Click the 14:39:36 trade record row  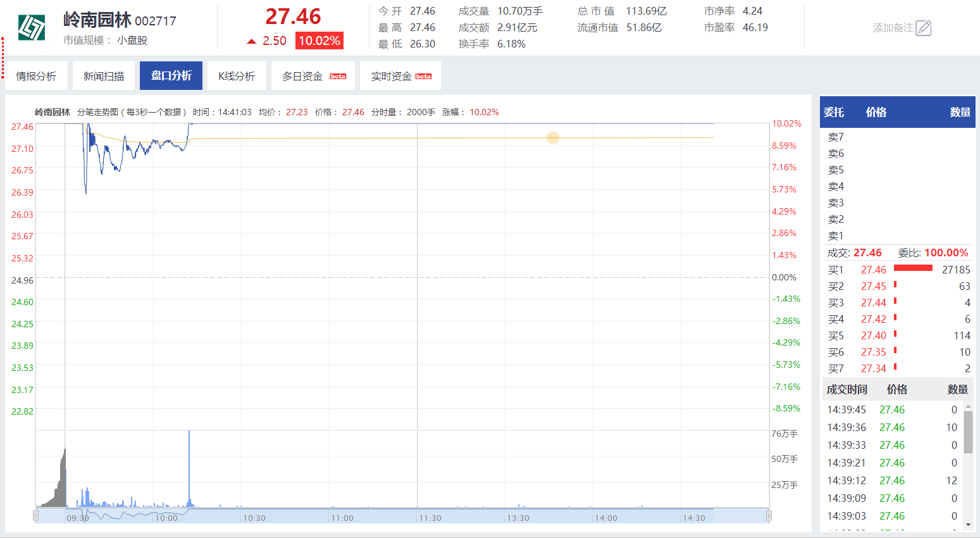coord(892,427)
